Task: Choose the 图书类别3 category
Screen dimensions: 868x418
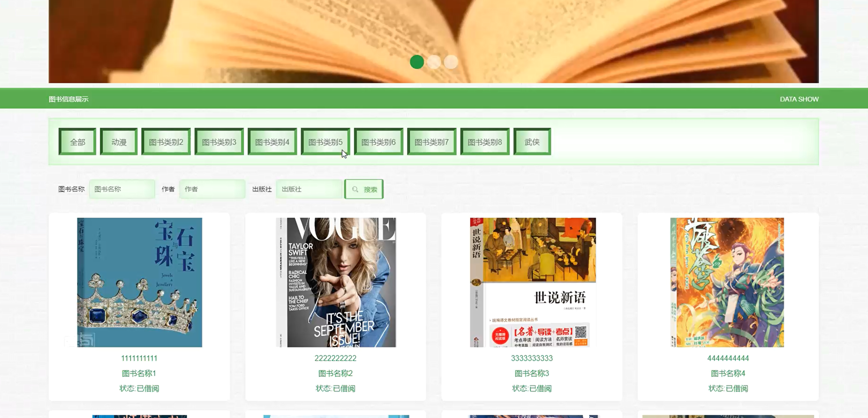Action: point(219,142)
